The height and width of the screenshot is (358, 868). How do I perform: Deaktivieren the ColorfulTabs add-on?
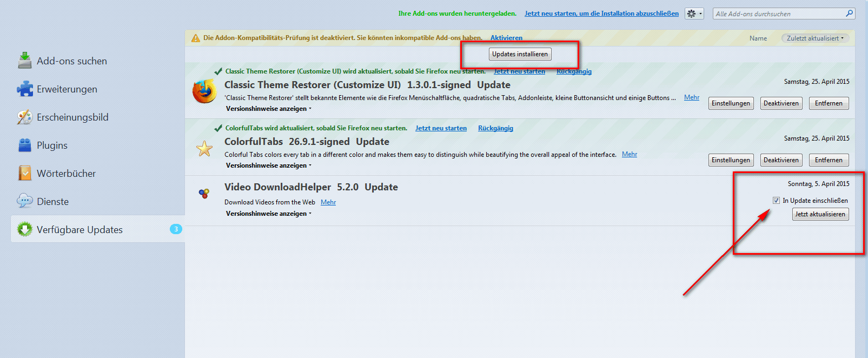coord(781,160)
